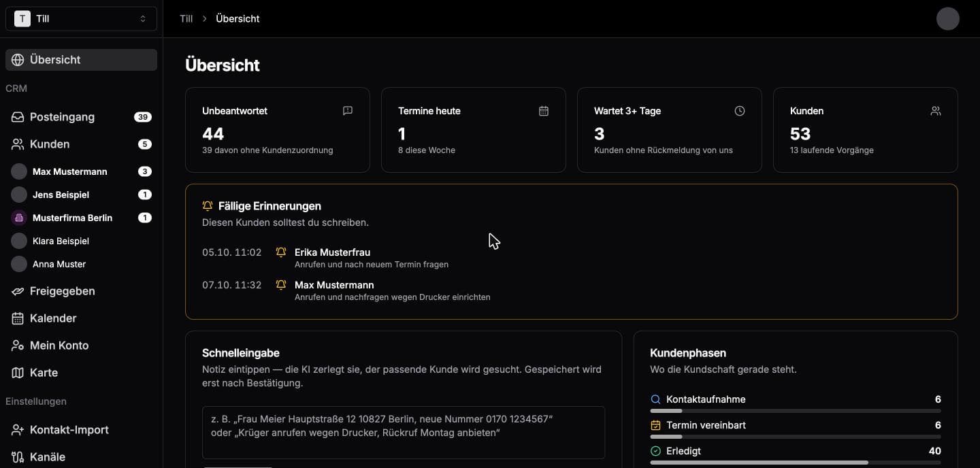Open Kanäle settings entry

pyautogui.click(x=81, y=457)
